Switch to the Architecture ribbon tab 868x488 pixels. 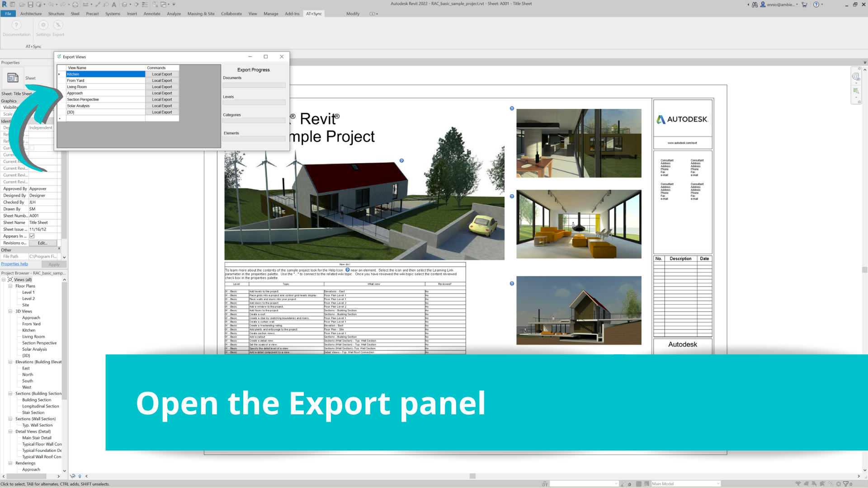tap(31, 14)
